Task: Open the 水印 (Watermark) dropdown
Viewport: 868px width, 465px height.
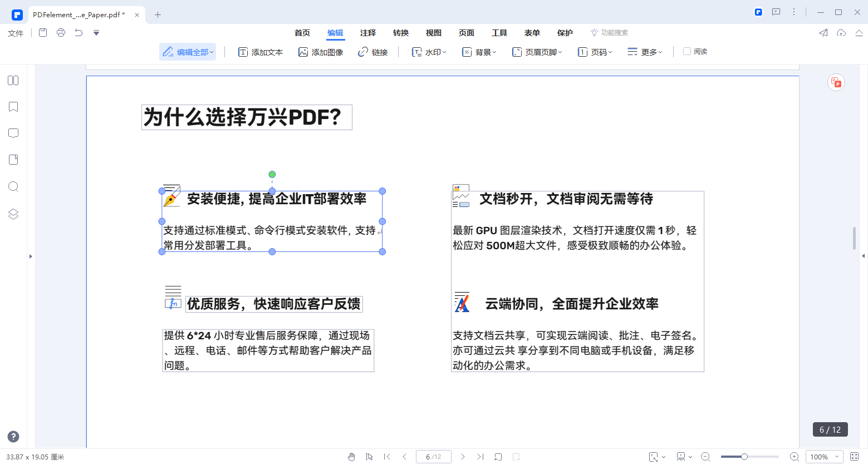Action: (429, 51)
